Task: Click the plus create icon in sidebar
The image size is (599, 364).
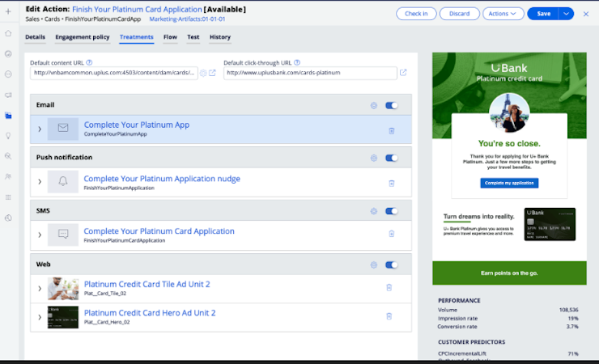Action: (x=8, y=11)
